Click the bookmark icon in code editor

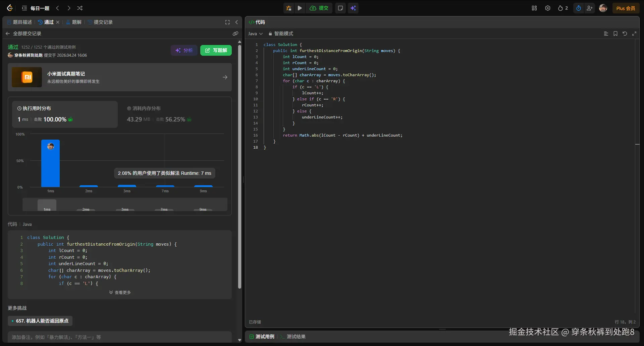615,34
